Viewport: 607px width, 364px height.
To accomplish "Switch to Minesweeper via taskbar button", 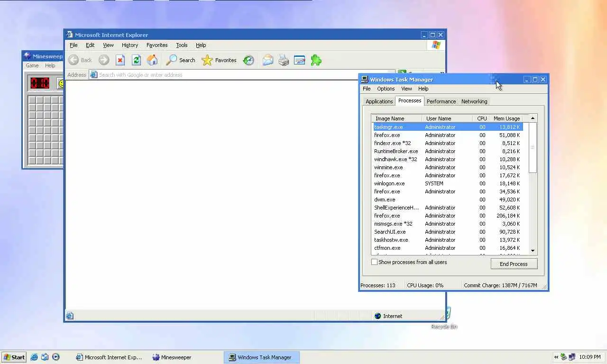I will click(x=186, y=357).
